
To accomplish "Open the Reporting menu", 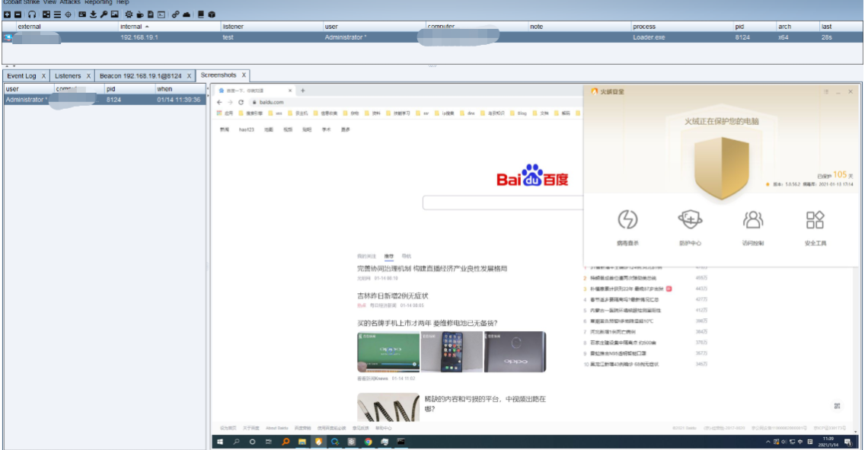I will tap(98, 2).
